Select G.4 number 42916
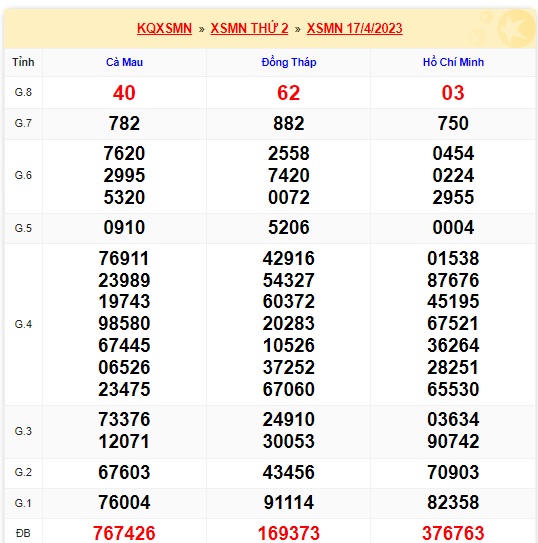 pos(289,258)
